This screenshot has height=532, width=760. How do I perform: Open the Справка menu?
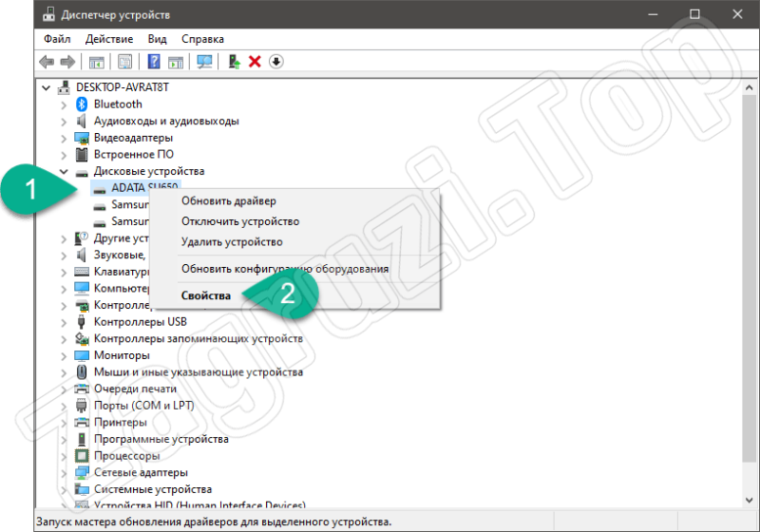(202, 39)
